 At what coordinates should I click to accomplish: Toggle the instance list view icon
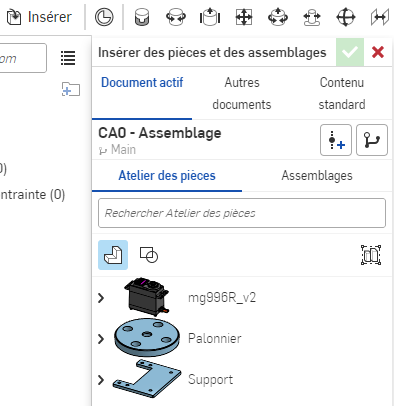pos(68,58)
